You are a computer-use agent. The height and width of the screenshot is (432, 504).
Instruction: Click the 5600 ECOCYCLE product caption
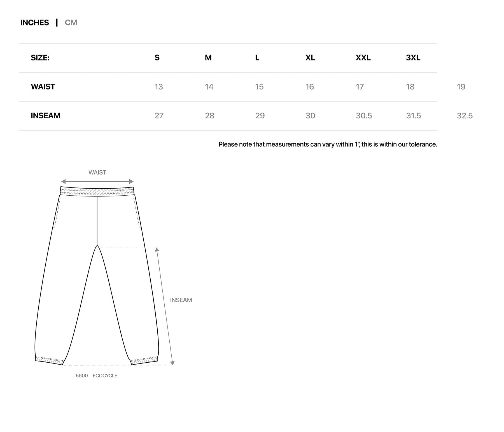tap(97, 375)
